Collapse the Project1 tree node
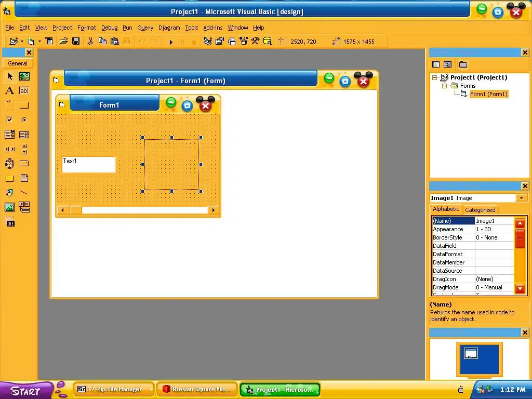This screenshot has width=532, height=399. pos(435,78)
